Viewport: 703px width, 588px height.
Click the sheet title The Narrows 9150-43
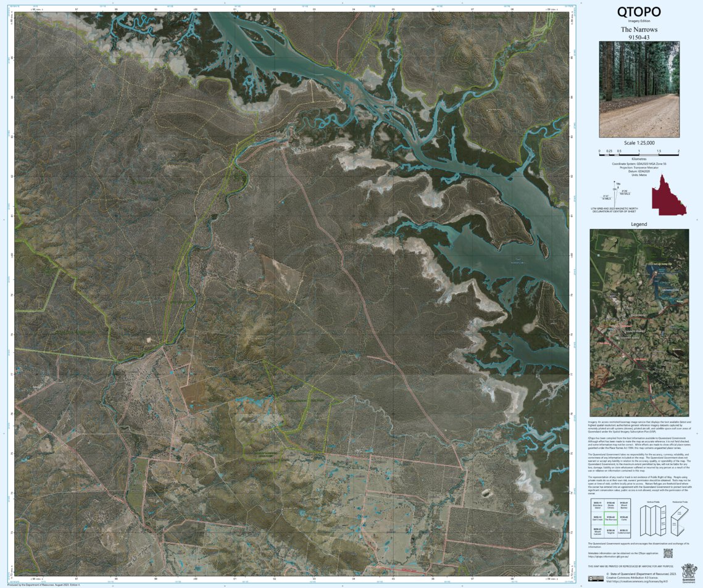(639, 33)
